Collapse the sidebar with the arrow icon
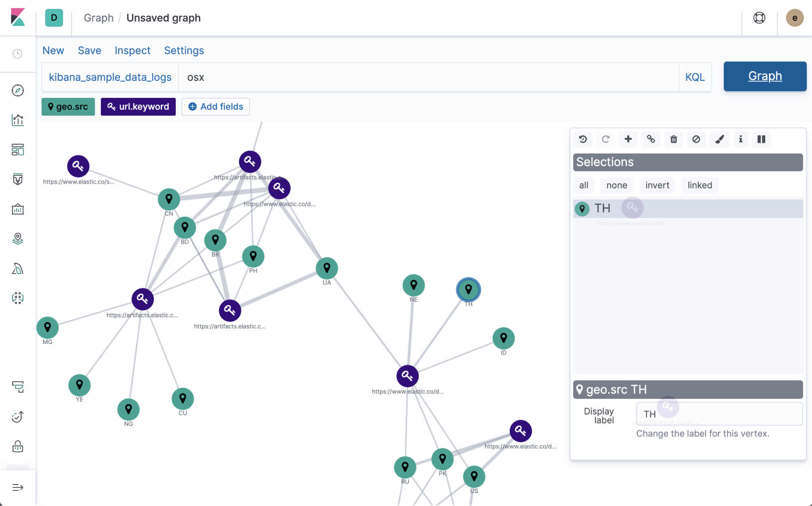This screenshot has height=506, width=812. pyautogui.click(x=17, y=487)
